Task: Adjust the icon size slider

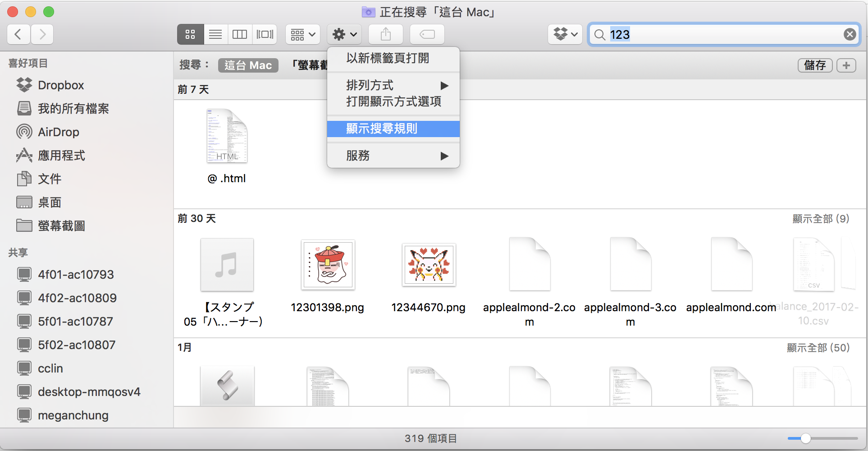Action: tap(806, 438)
